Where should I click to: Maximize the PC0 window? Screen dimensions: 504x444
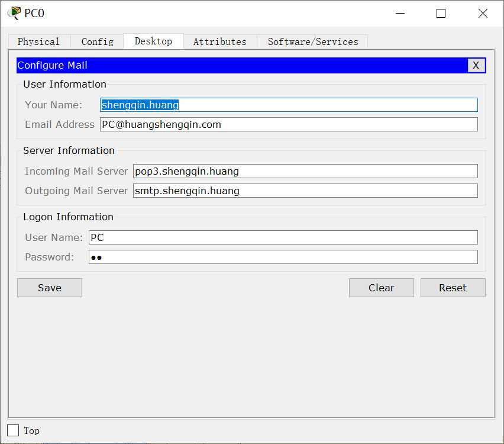(441, 13)
